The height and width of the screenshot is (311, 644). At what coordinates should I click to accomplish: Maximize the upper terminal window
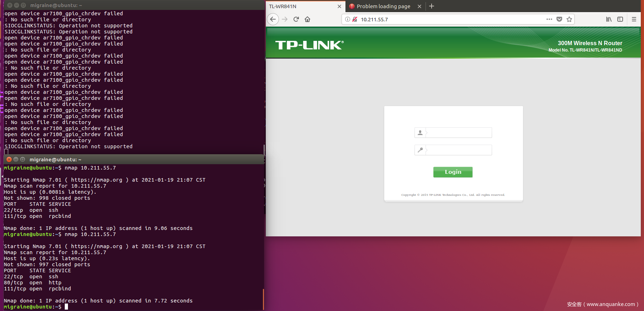pyautogui.click(x=23, y=5)
